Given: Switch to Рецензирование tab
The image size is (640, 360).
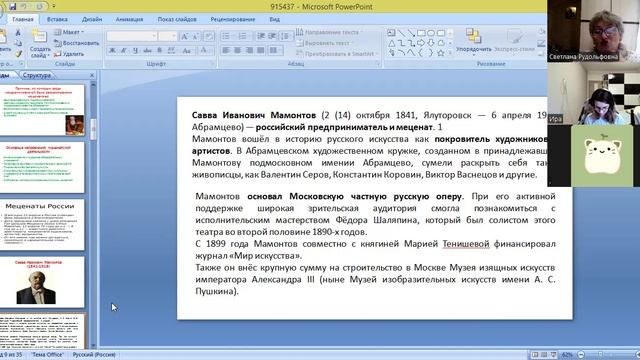Looking at the screenshot, I should click(233, 19).
